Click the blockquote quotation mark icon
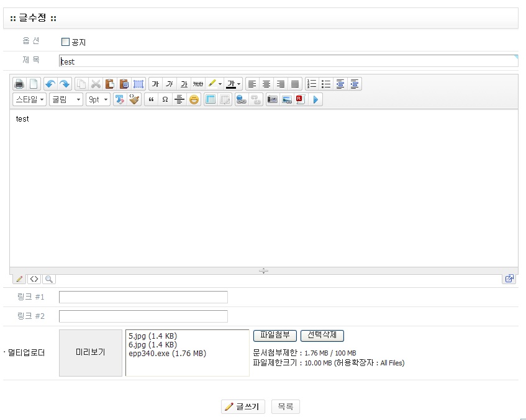Screen dimensions: 526x420 click(x=150, y=99)
